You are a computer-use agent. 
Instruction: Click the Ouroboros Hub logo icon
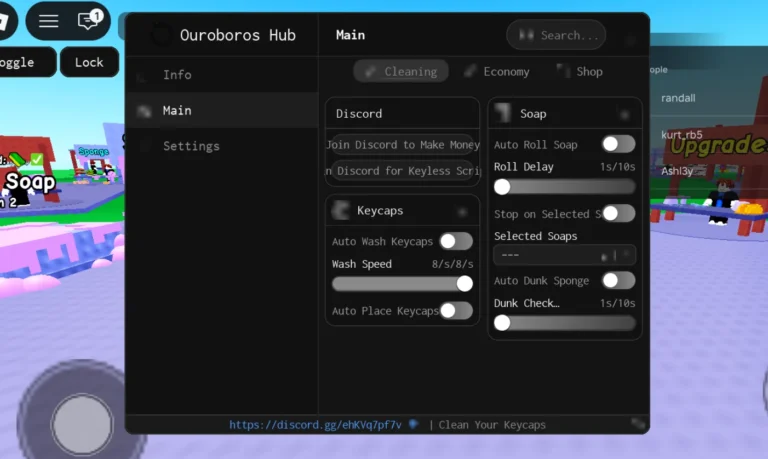[x=161, y=35]
